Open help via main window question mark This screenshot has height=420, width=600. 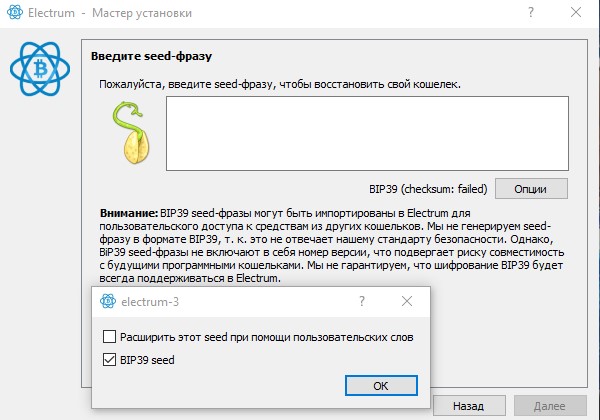(x=531, y=13)
